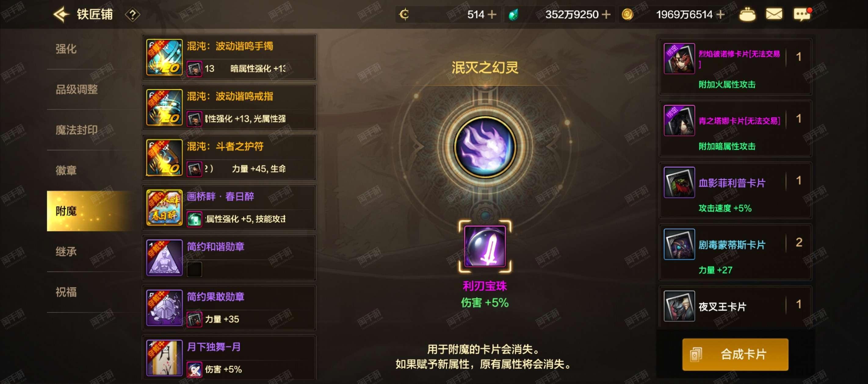Click the 利刃宝珠 orb slot icon

tap(485, 246)
